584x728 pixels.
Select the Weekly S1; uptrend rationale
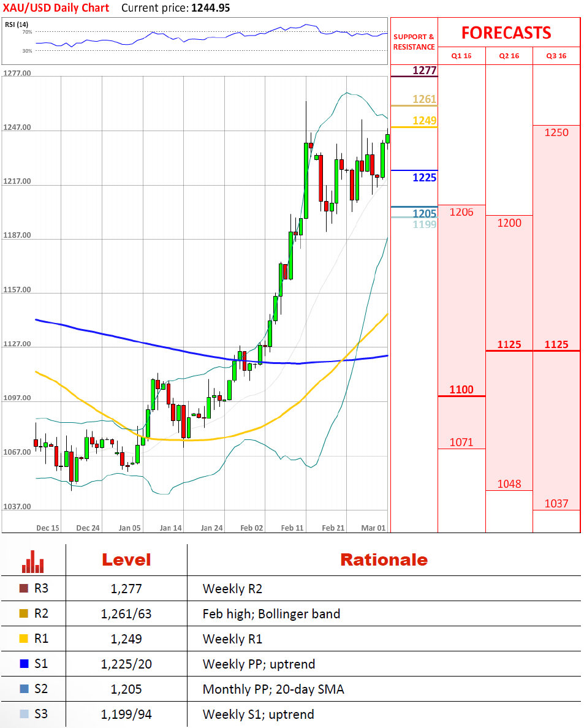pos(259,715)
